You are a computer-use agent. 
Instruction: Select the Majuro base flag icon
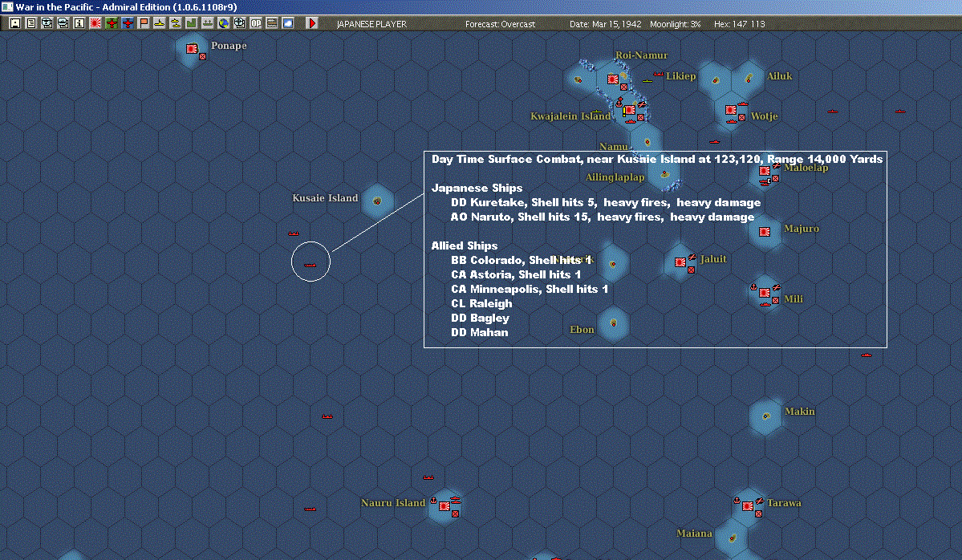[765, 232]
